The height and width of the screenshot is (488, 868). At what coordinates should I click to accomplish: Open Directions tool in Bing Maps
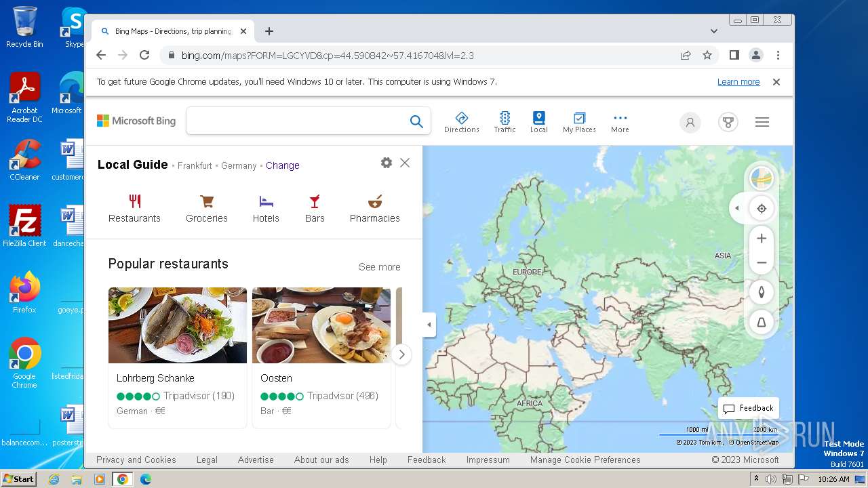click(x=462, y=122)
